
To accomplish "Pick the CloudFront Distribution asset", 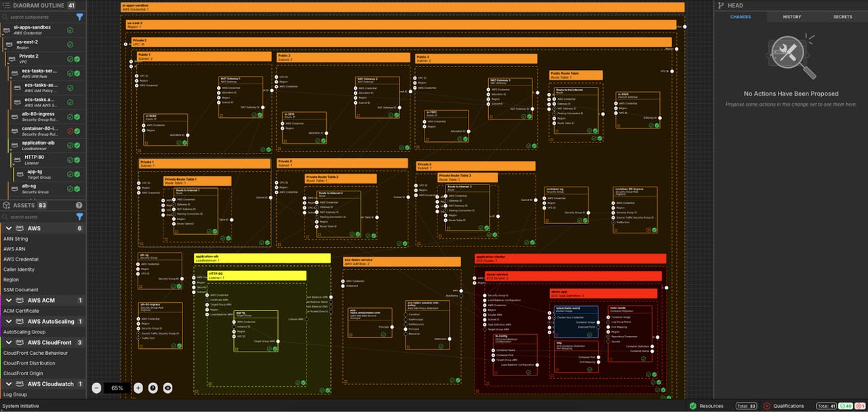I will (x=31, y=363).
